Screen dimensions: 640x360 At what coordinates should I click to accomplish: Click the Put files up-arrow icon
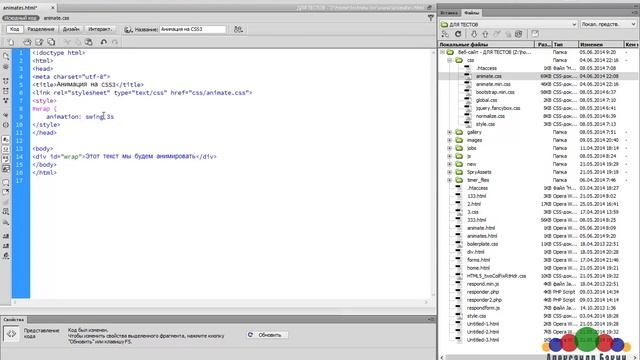tap(485, 34)
